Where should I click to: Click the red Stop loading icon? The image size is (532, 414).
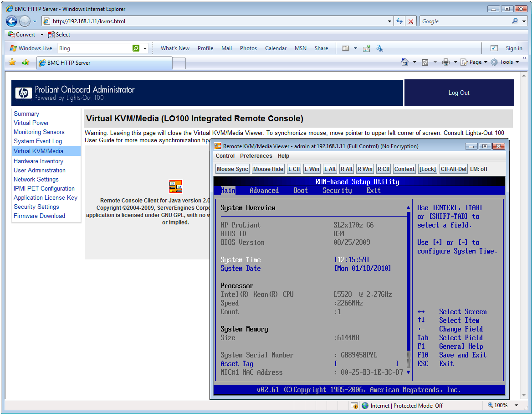coord(410,21)
